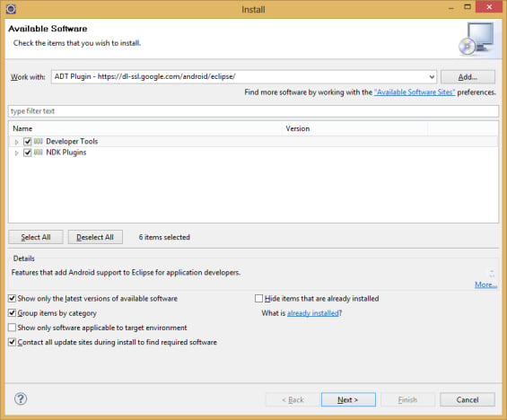Screen dimensions: 507x420
Task: Click the Next button
Action: [348, 399]
